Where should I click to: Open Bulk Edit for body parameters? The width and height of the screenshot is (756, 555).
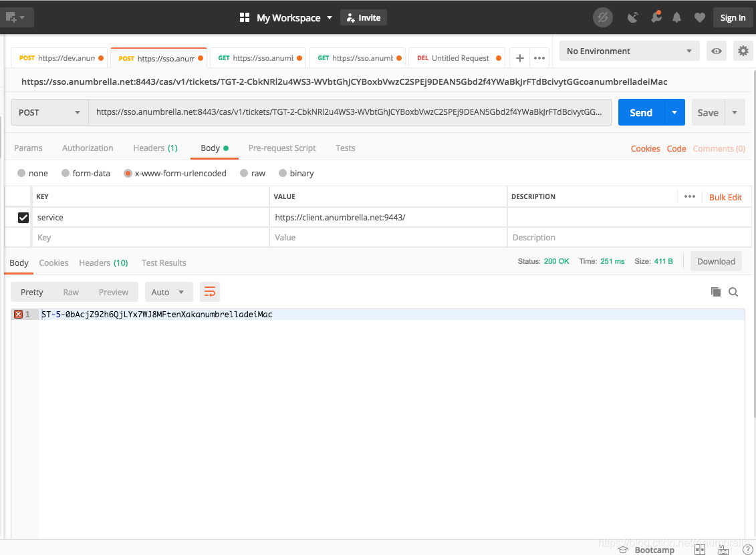726,197
